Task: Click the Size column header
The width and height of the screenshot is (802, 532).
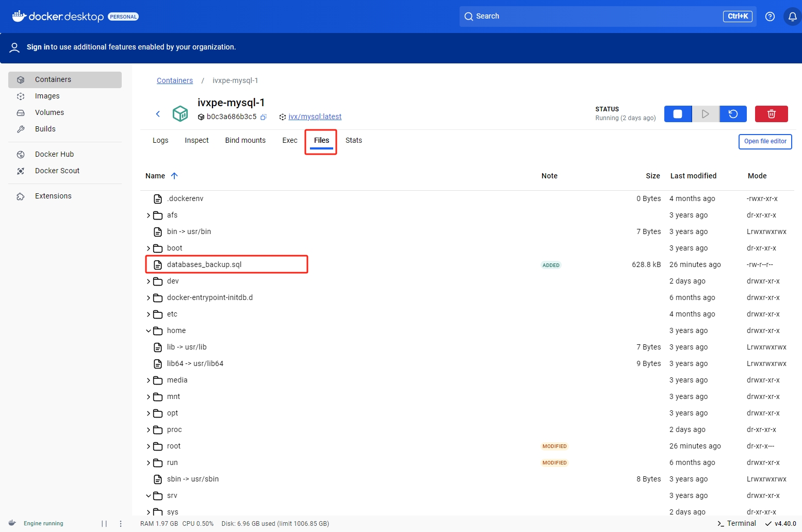Action: (x=653, y=176)
